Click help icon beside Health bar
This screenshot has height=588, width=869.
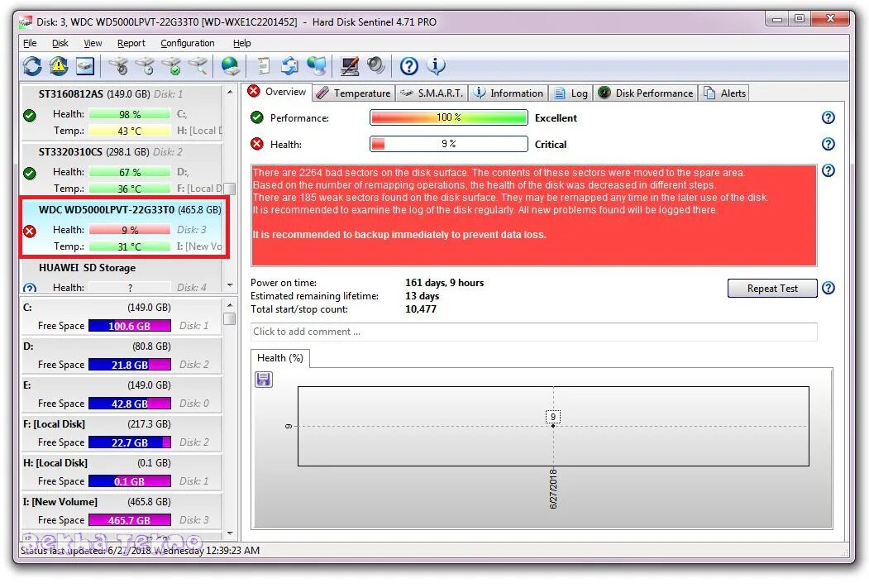pos(828,144)
